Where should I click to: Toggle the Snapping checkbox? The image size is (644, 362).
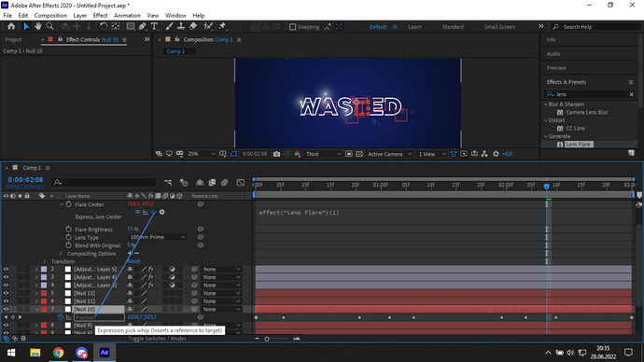click(292, 27)
